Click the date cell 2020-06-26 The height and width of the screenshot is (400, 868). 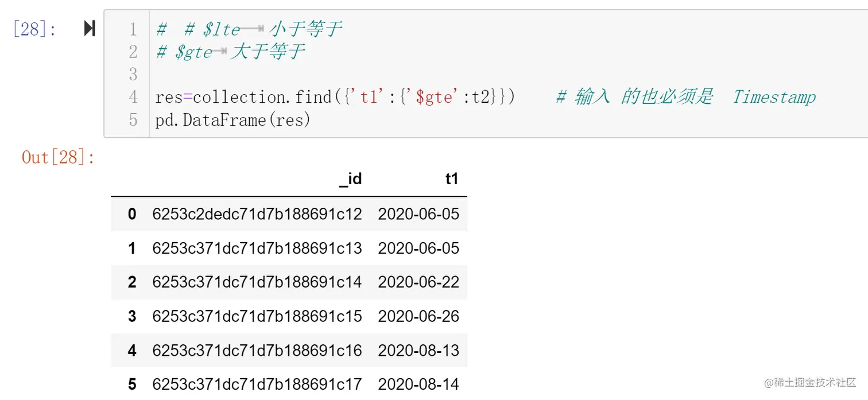tap(418, 316)
